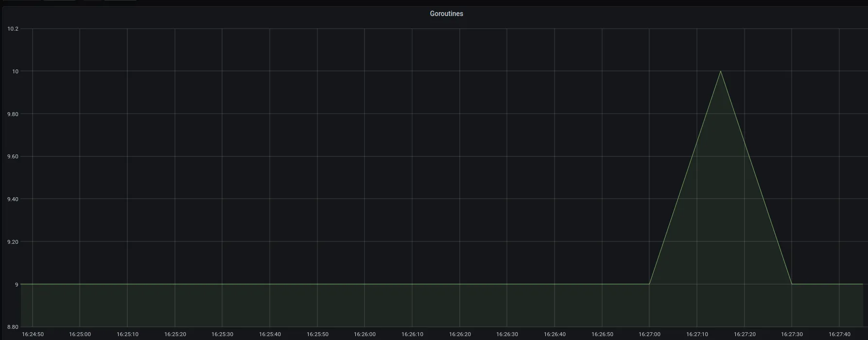
Task: Click the 16:24:50 time axis label
Action: tap(33, 334)
